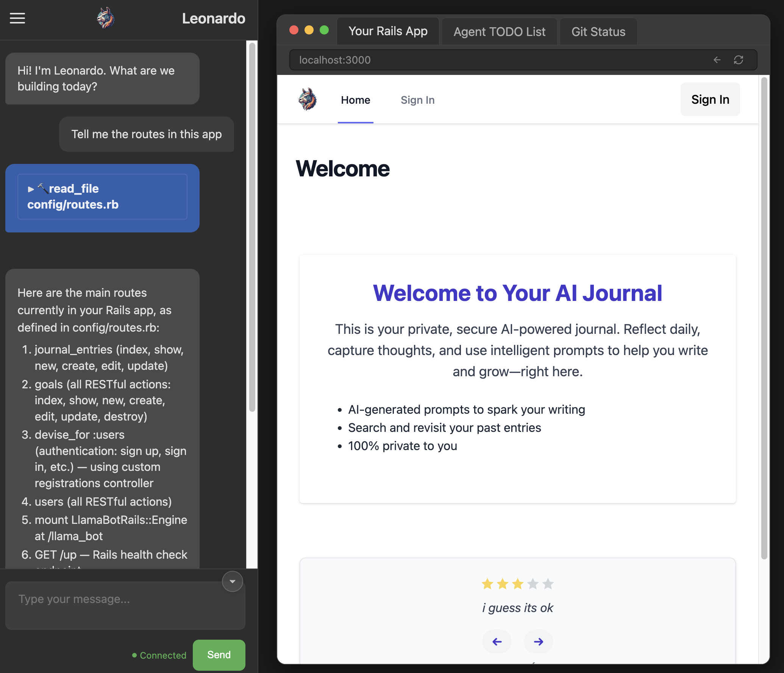Click 'Search and revisit your past entries' bullet
Viewport: 784px width, 673px height.
[444, 428]
